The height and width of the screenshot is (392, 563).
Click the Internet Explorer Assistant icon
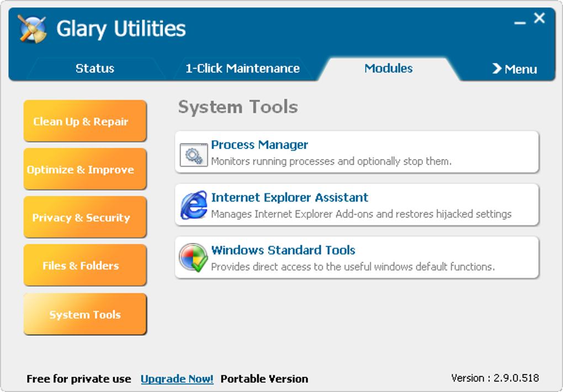[194, 205]
